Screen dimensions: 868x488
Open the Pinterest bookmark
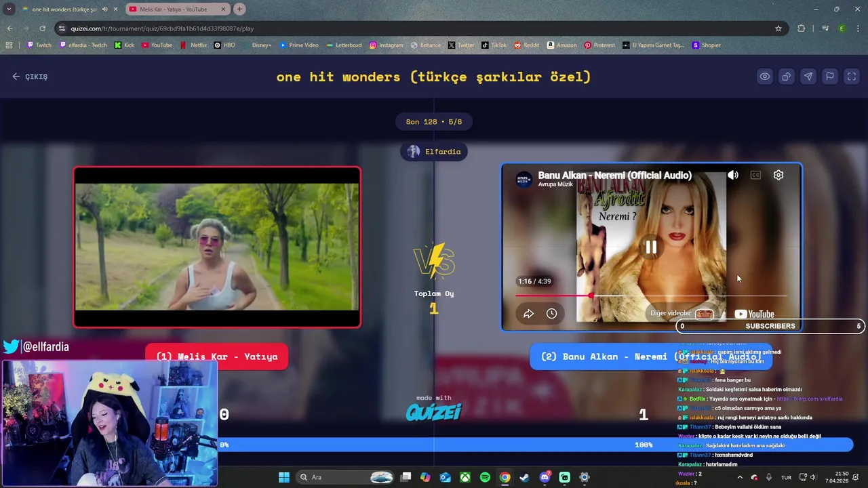click(x=599, y=45)
